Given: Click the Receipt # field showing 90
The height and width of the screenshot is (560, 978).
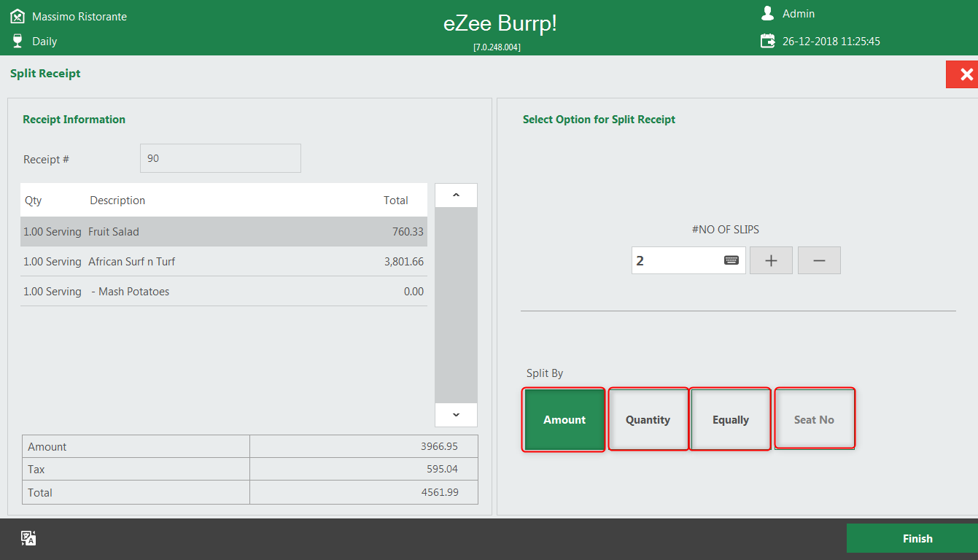Looking at the screenshot, I should click(x=220, y=158).
